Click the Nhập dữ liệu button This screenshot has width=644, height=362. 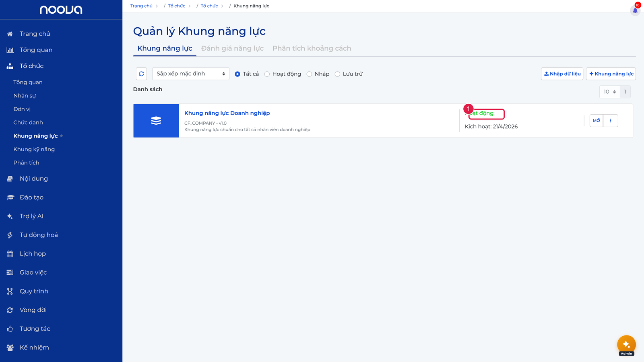pos(562,74)
